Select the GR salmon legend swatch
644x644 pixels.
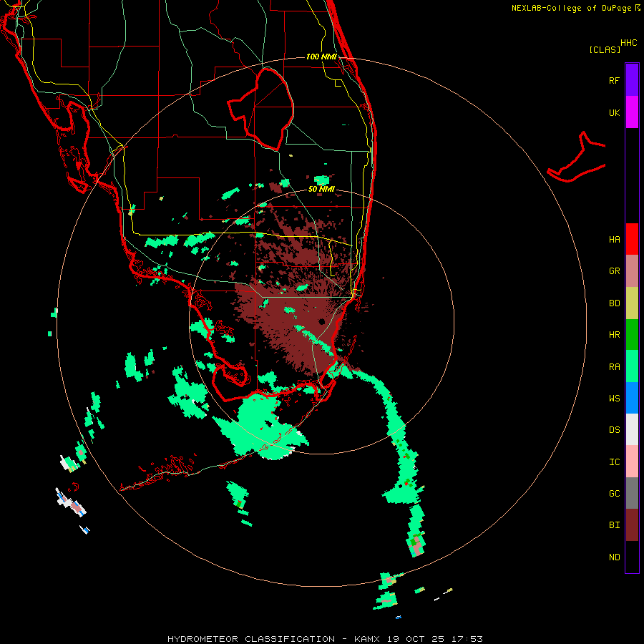632,271
